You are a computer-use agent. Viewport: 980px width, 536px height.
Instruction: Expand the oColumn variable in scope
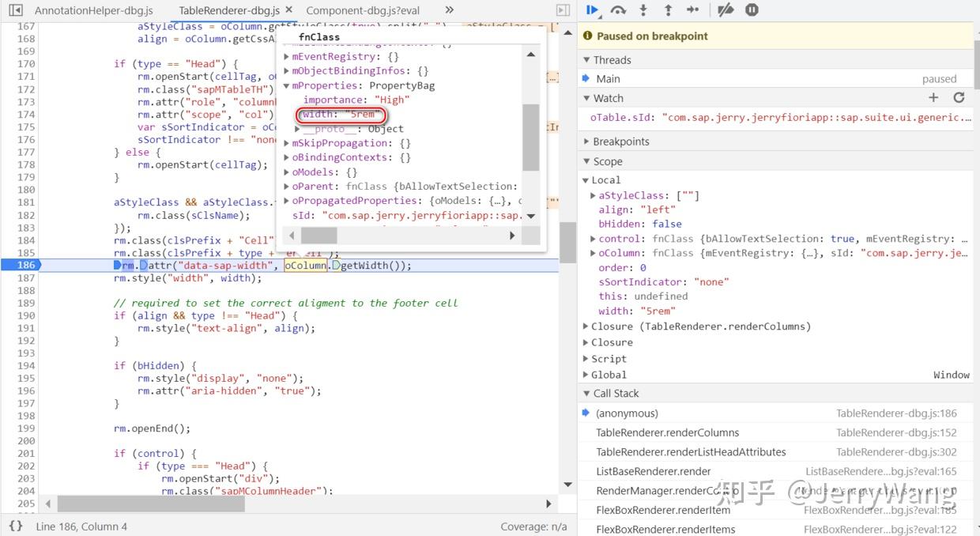(x=594, y=253)
